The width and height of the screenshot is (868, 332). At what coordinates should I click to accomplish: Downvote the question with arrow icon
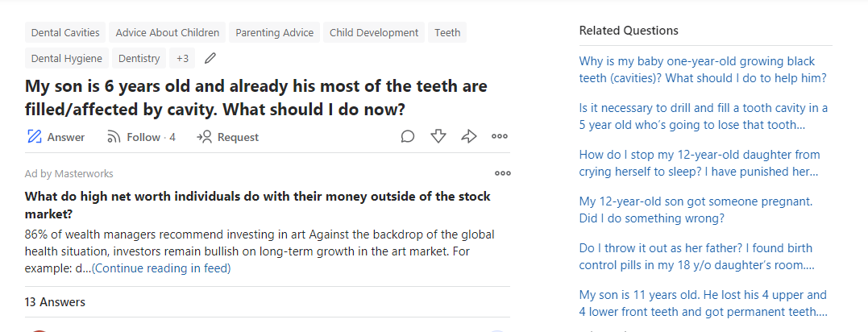click(438, 137)
